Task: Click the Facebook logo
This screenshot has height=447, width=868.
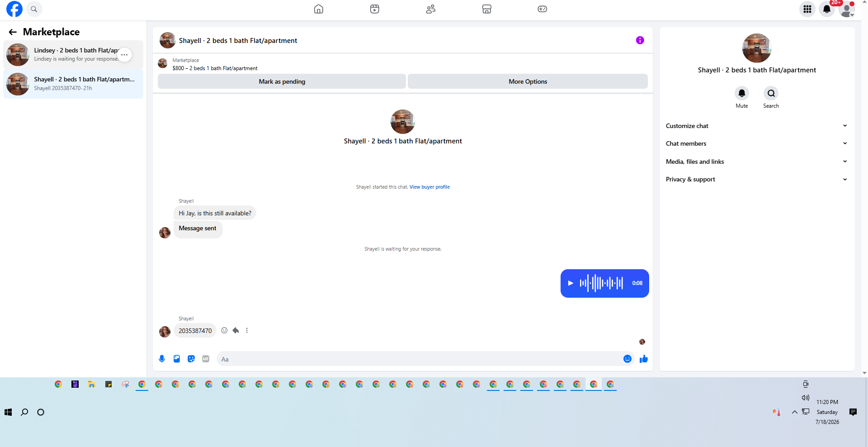Action: pos(14,9)
